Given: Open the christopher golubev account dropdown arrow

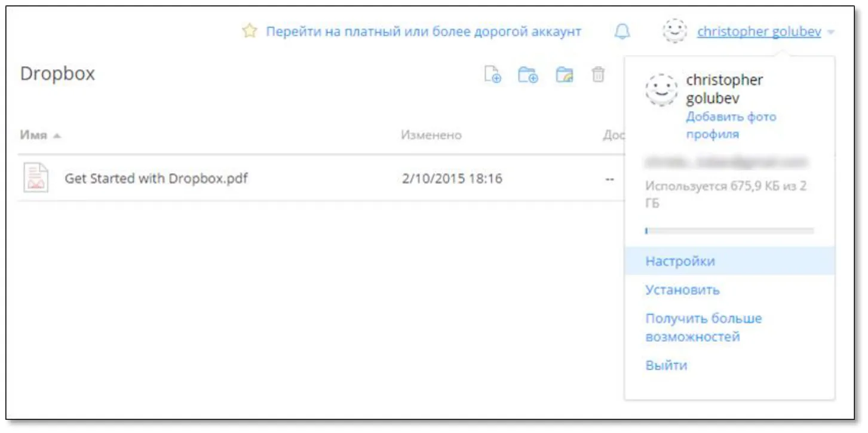Looking at the screenshot, I should tap(831, 32).
